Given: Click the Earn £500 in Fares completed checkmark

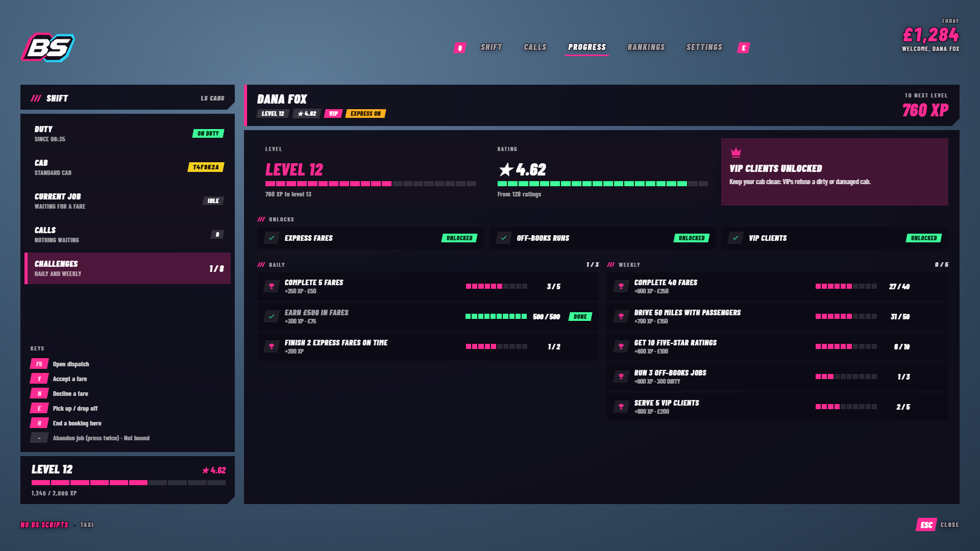Looking at the screenshot, I should click(x=272, y=316).
